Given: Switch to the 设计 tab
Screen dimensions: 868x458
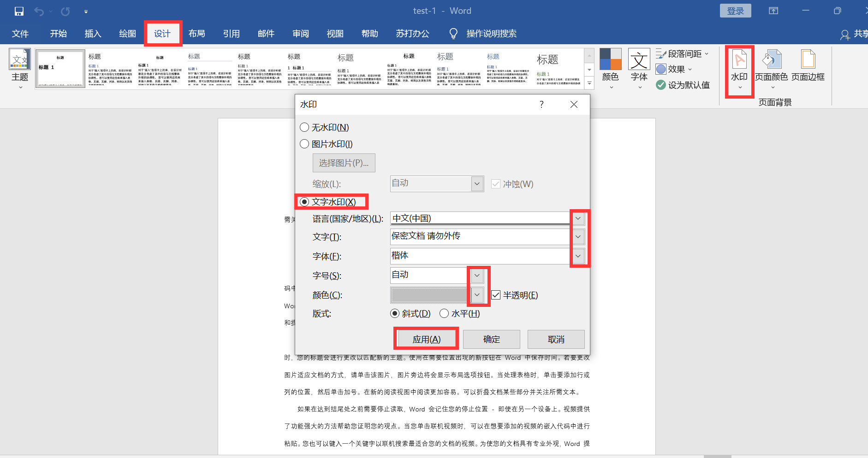Looking at the screenshot, I should tap(162, 33).
